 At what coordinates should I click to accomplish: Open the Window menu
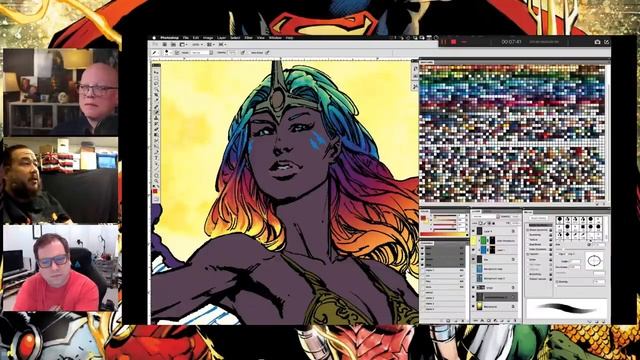275,38
